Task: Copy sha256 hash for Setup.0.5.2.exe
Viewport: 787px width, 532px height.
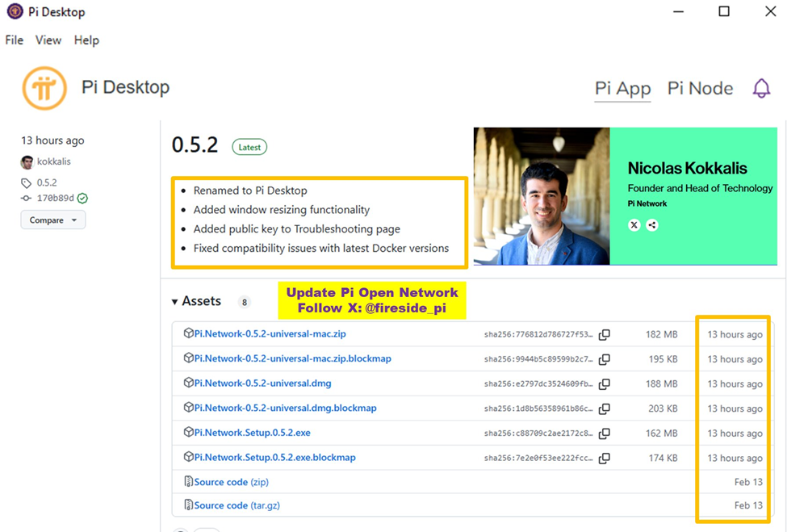Action: [604, 434]
